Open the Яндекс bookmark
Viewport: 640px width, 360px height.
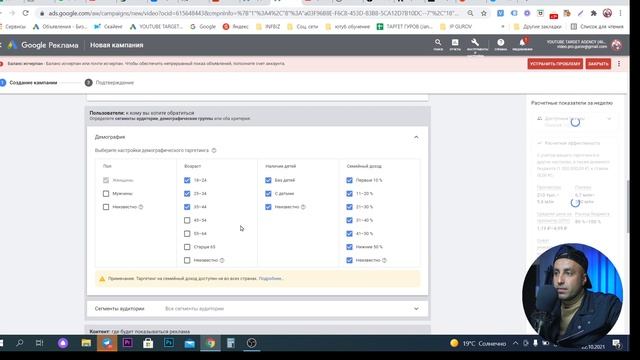click(x=236, y=27)
